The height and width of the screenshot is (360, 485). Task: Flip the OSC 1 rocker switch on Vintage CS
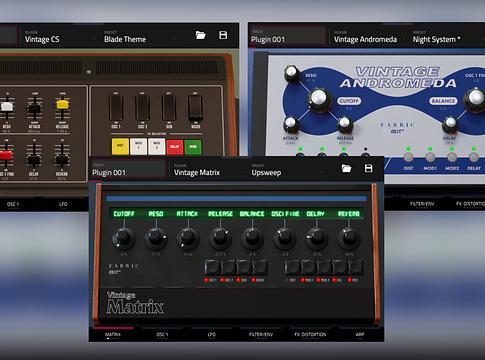click(x=116, y=108)
